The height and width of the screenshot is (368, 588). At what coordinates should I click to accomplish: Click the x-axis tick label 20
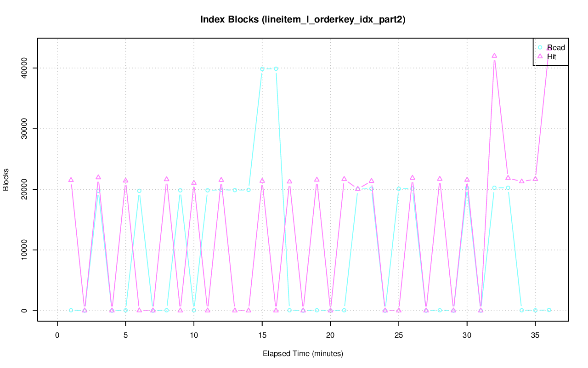tap(330, 335)
